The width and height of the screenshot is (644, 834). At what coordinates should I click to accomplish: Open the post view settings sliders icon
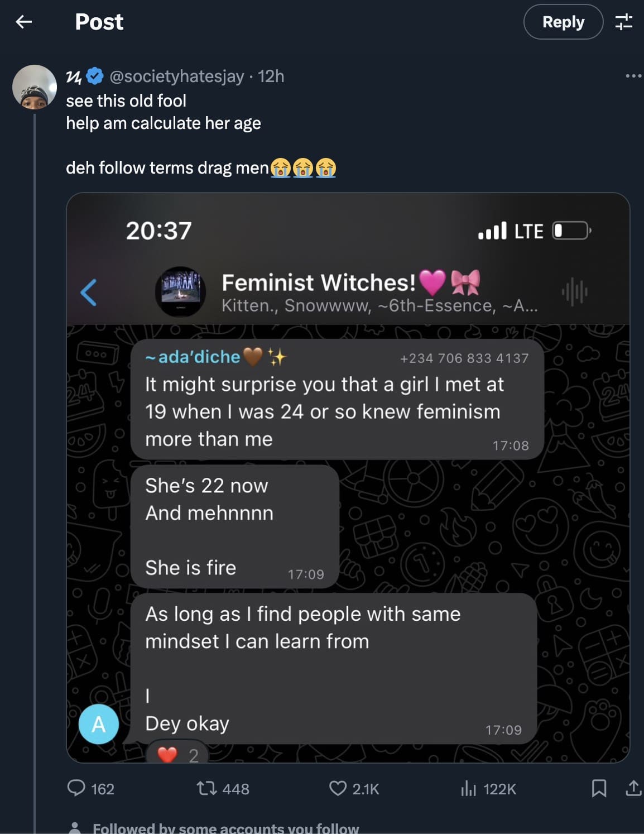pos(623,22)
